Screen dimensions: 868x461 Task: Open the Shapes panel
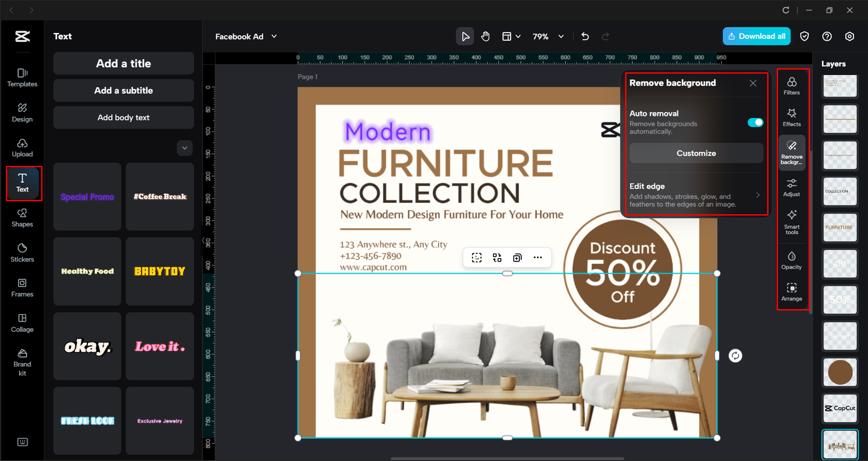(22, 218)
